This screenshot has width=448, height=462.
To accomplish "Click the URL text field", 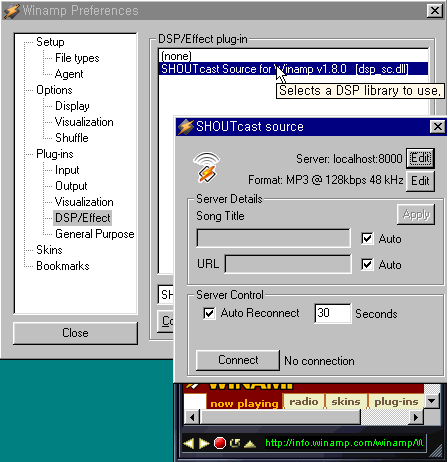I will click(x=288, y=264).
